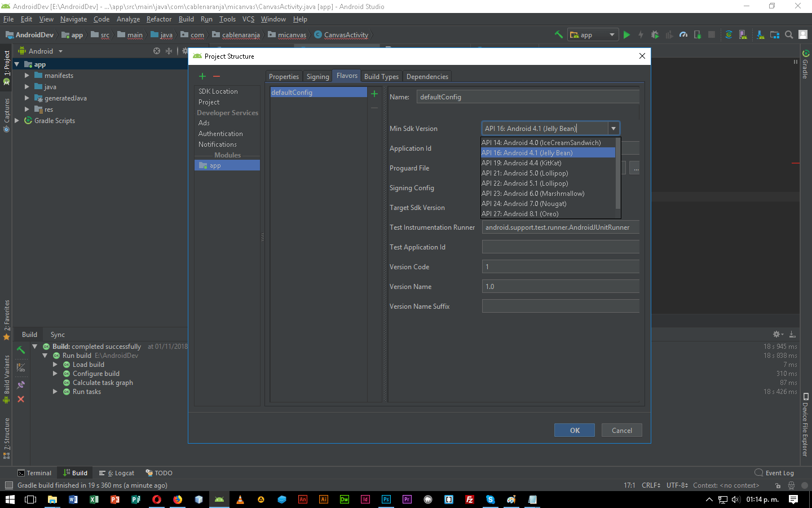Open Project Structure toolbar icon
The width and height of the screenshot is (812, 508).
tap(775, 34)
